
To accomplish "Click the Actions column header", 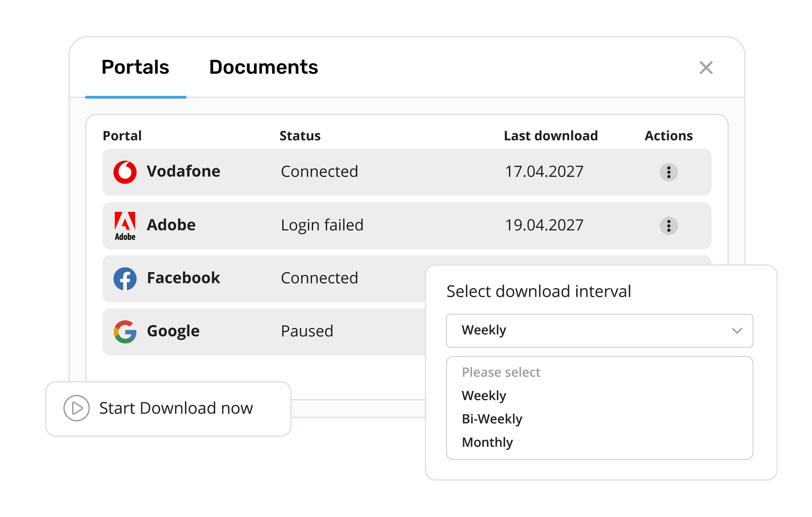I will [668, 135].
